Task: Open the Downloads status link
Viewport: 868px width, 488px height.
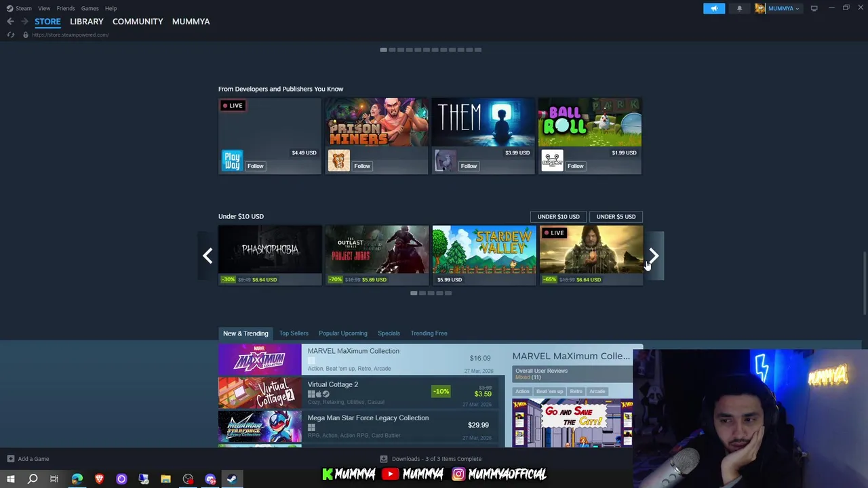Action: pos(431,459)
